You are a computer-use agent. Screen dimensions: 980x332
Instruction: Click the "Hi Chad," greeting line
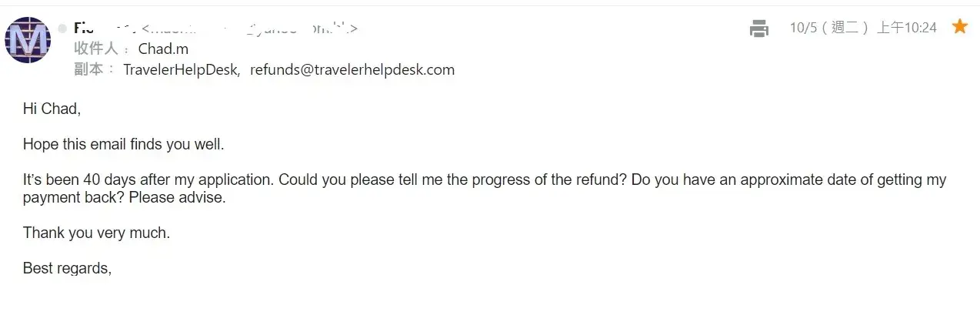coord(52,109)
